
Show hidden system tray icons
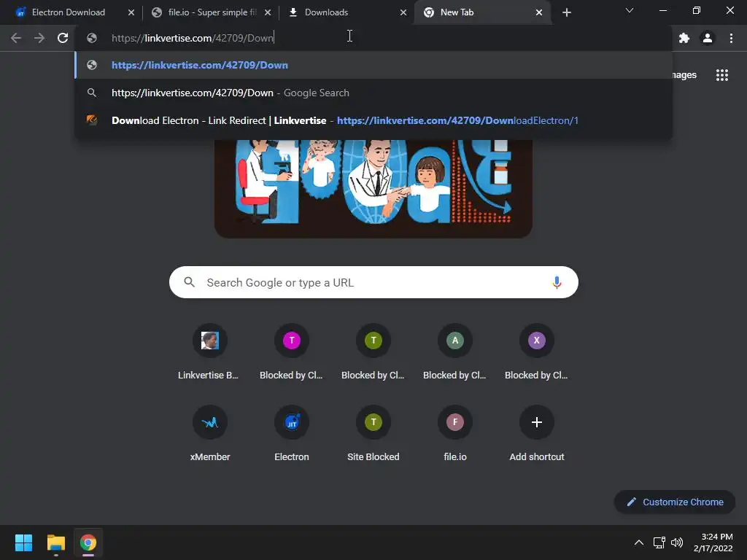pos(639,542)
